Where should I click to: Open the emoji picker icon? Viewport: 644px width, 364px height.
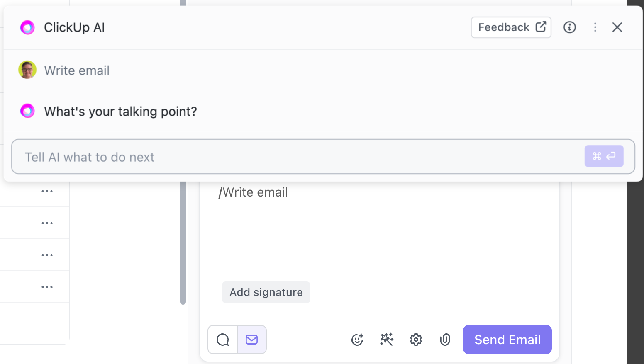(357, 340)
